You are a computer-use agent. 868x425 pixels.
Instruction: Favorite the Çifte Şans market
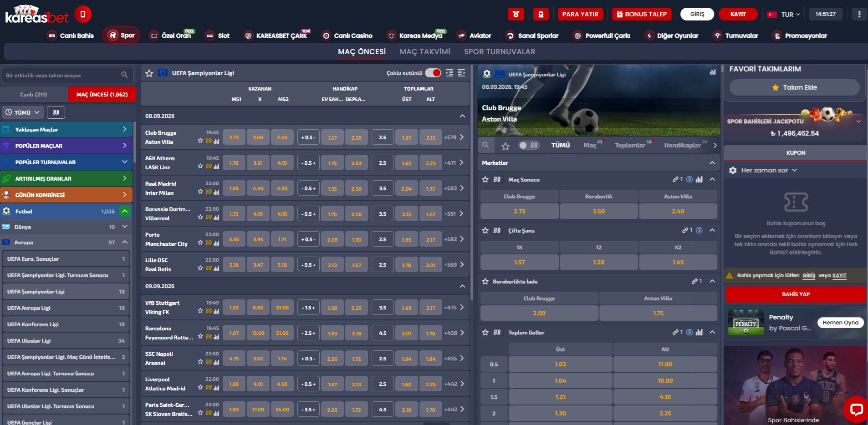click(485, 231)
